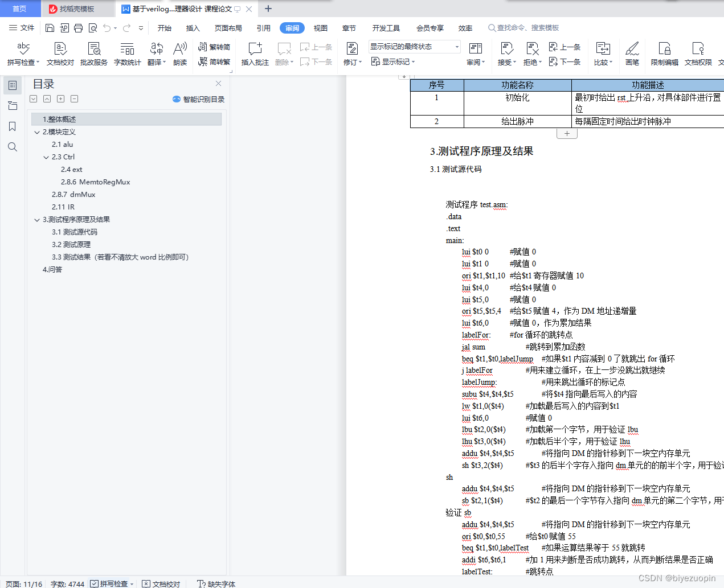Switch to the 首页 home tab
The image size is (724, 588).
20,9
